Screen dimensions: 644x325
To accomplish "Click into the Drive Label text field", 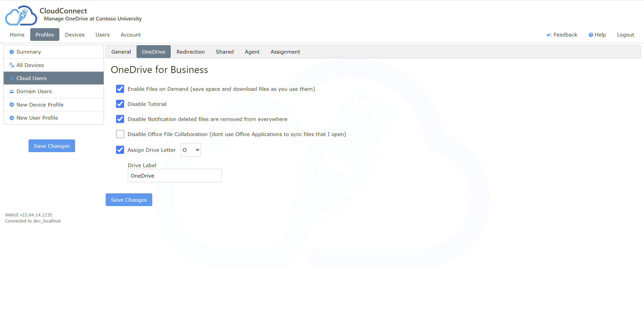I will pyautogui.click(x=174, y=176).
